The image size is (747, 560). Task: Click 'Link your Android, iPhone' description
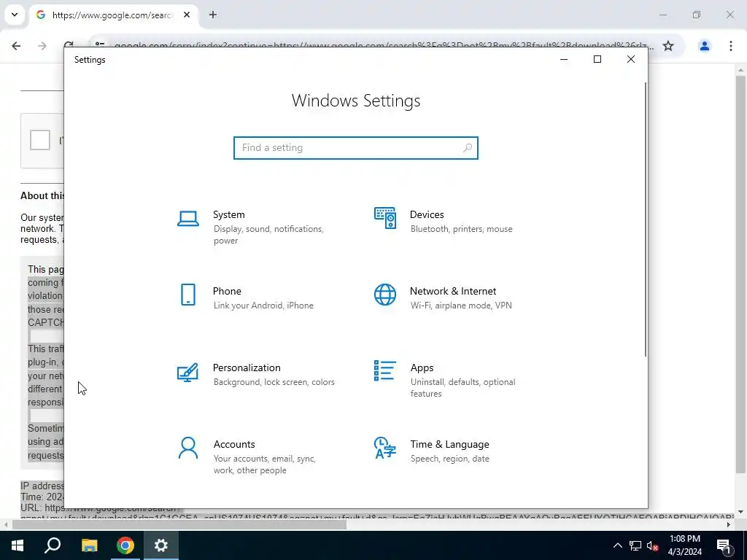click(263, 306)
